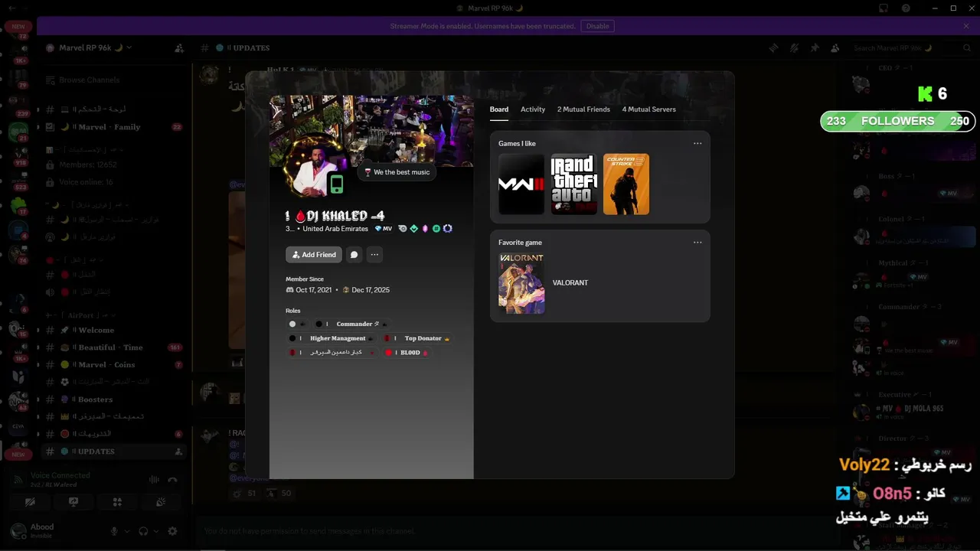
Task: Open the title bar help icon
Action: (x=906, y=8)
